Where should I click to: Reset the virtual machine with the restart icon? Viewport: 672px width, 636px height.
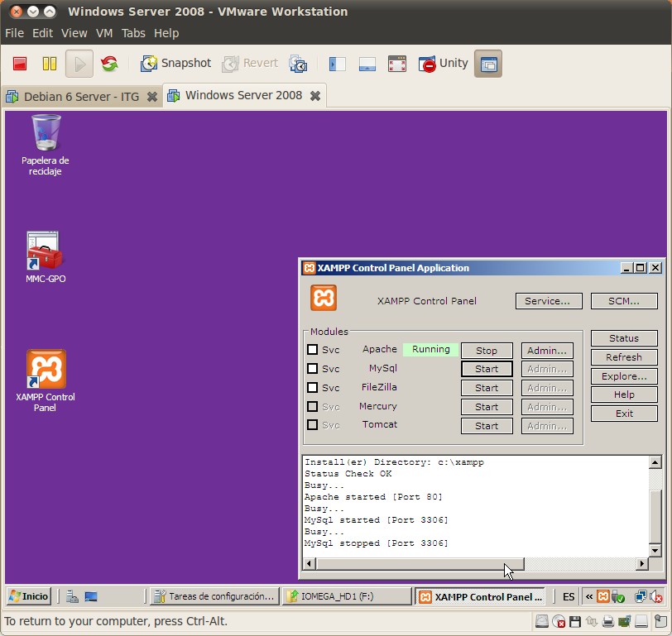click(108, 63)
